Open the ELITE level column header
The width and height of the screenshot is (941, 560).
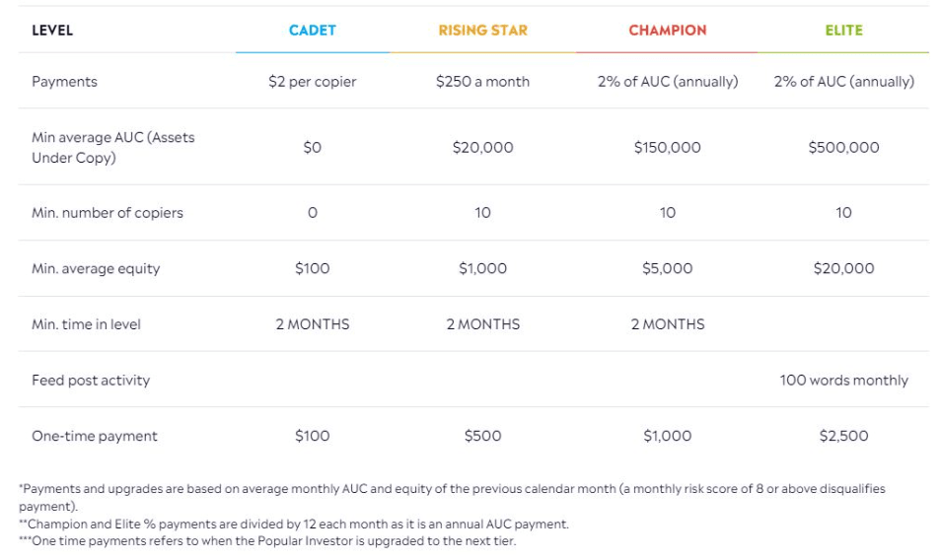tap(843, 31)
